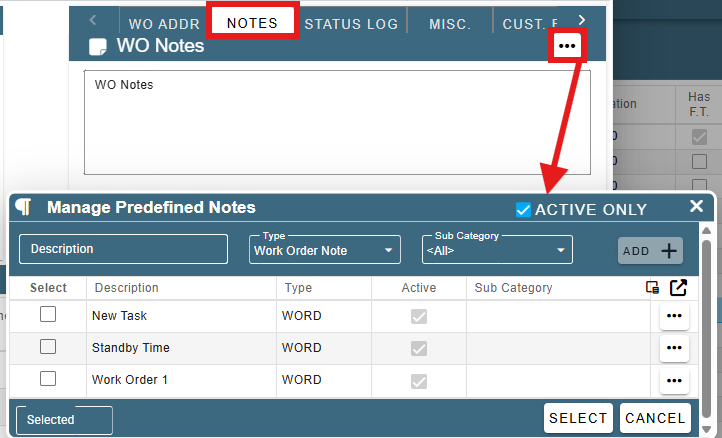Click the Active checkbox for Standby Time
Image resolution: width=722 pixels, height=438 pixels.
click(419, 349)
